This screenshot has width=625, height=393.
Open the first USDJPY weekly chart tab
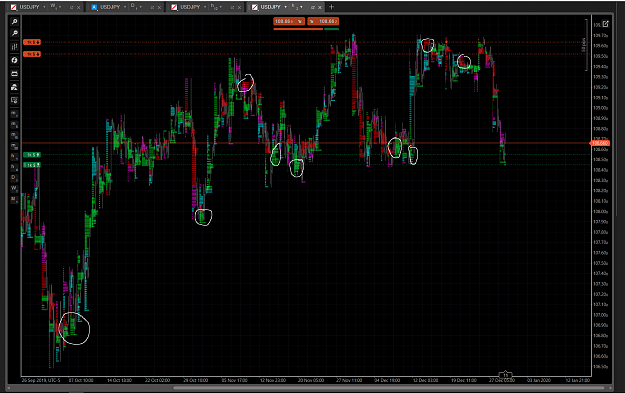point(45,7)
